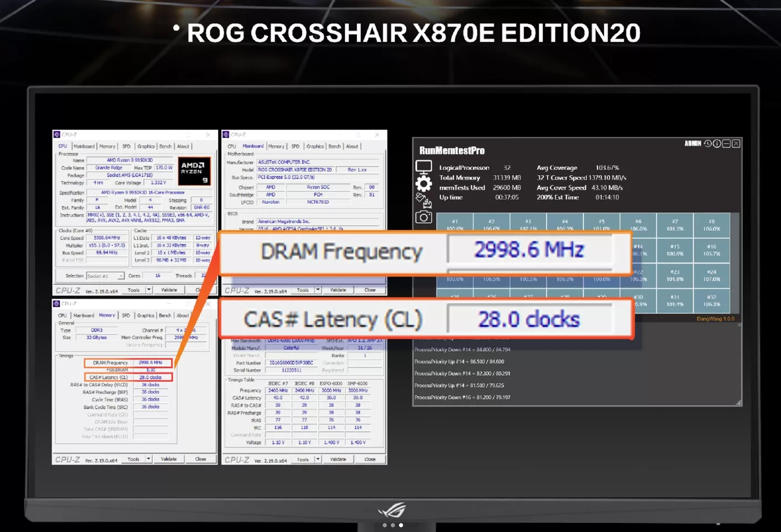Click Close button in CPU-Z timings table window
This screenshot has height=532, width=781.
370,459
